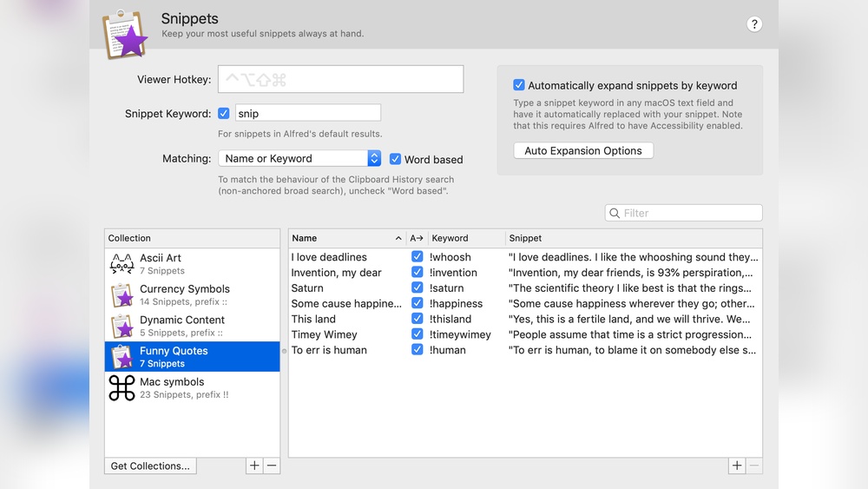
Task: Click the !thisland keyword cell
Action: point(450,319)
